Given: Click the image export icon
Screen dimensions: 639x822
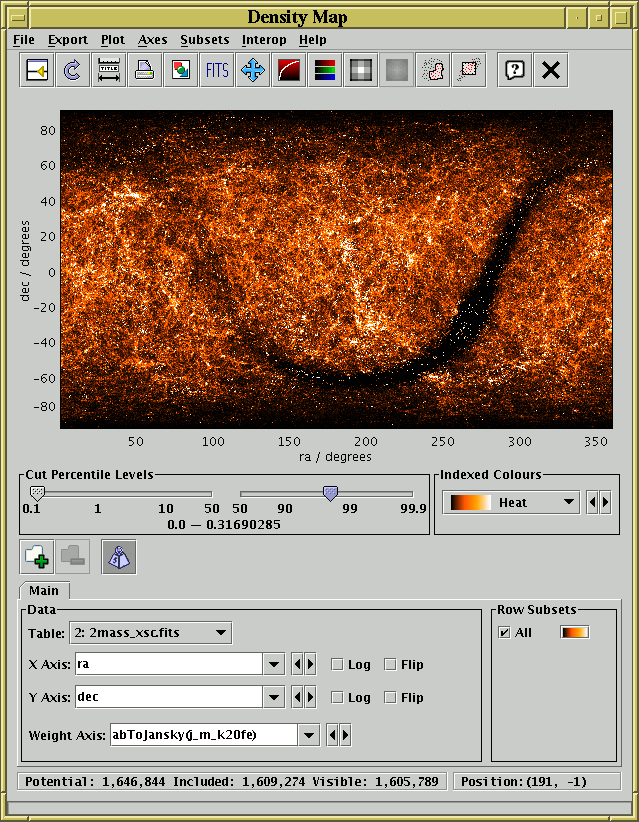Looking at the screenshot, I should (x=180, y=70).
